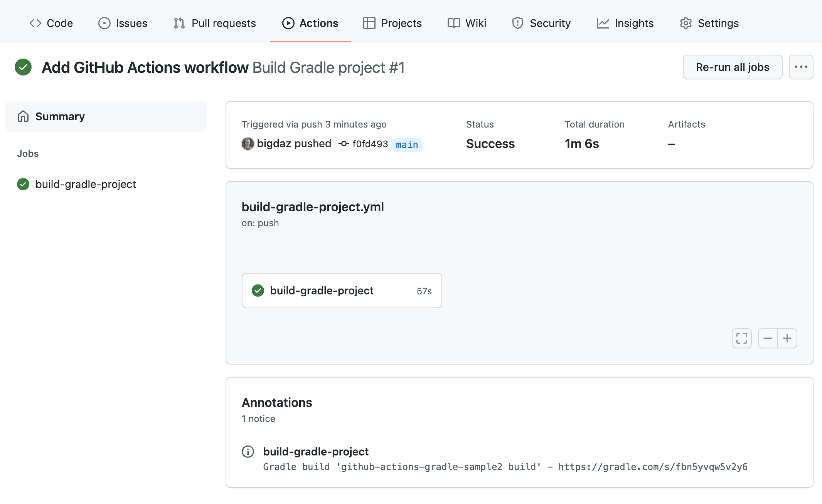Expand the workflow graph to fullscreen

pos(741,338)
